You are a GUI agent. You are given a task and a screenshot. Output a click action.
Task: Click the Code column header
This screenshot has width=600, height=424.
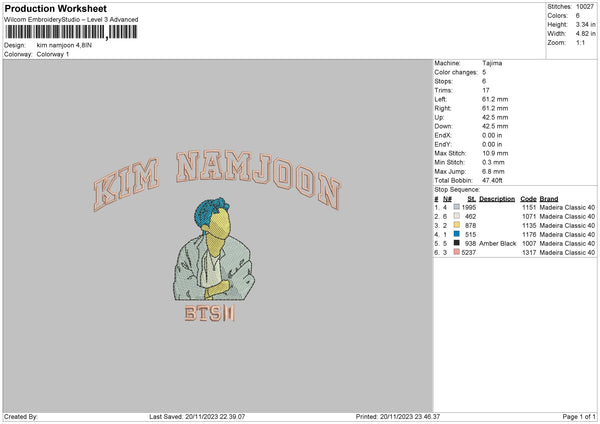tap(528, 199)
